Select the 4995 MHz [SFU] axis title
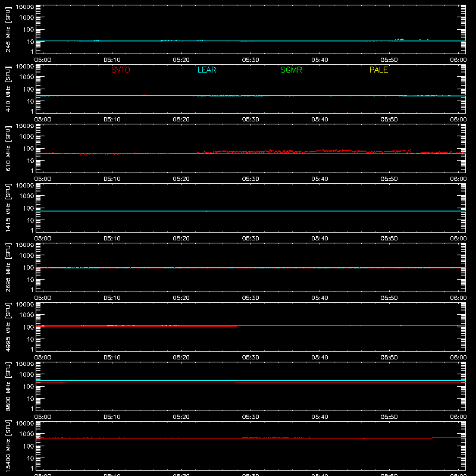 point(8,327)
